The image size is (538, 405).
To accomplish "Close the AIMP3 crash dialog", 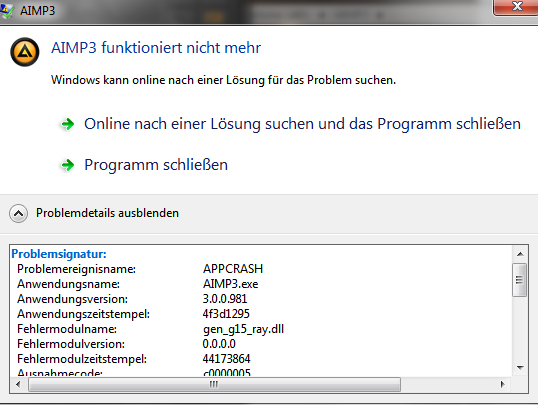I will point(516,7).
